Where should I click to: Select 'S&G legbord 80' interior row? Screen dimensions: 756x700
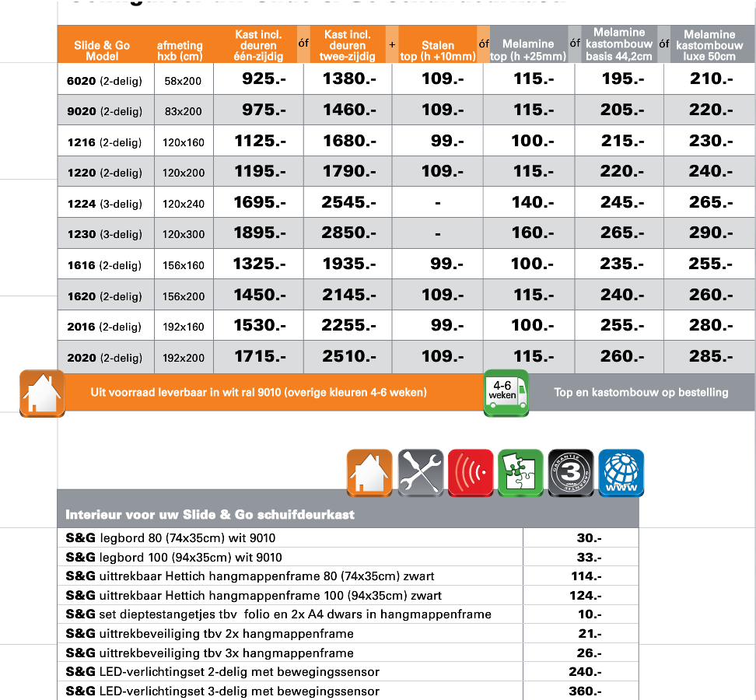(x=171, y=538)
